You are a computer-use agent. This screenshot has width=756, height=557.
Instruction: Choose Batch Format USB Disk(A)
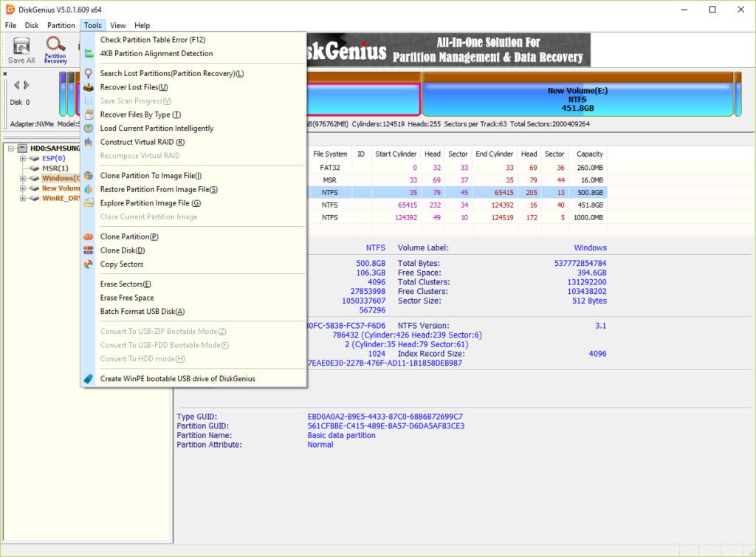coord(193,312)
